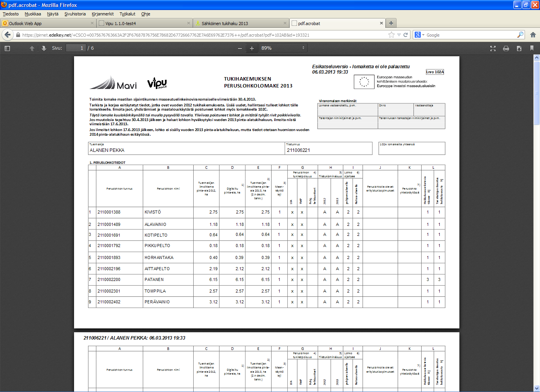Image resolution: width=540 pixels, height=392 pixels.
Task: Open the Tiedosto menu
Action: pos(11,14)
